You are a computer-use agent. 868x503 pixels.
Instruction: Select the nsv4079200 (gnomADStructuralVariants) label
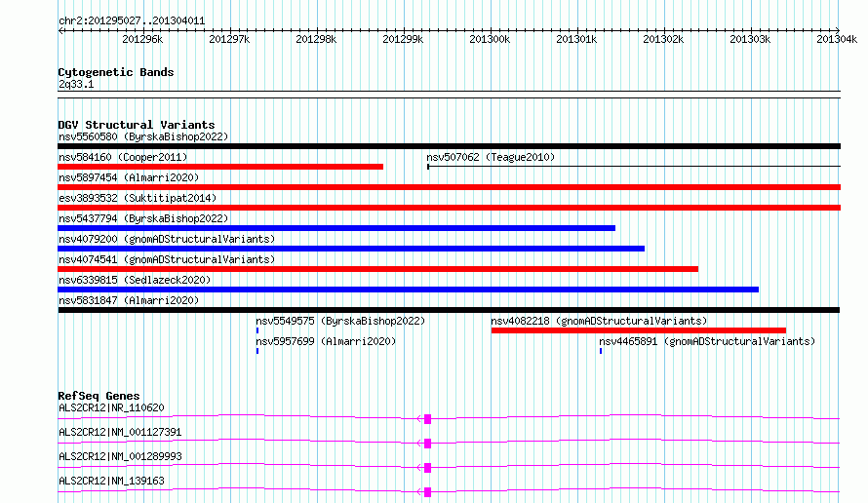click(167, 239)
